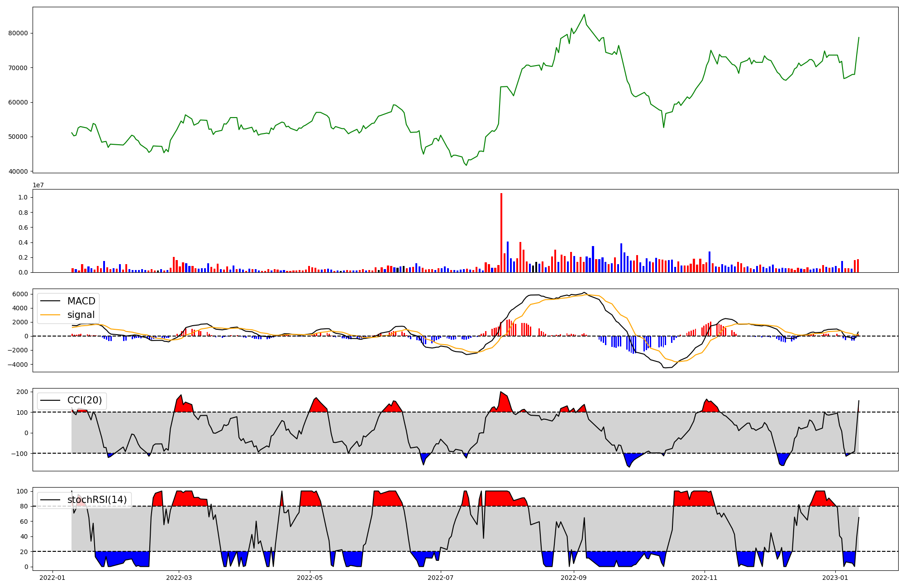Click the 2022-07 date tick label
Viewport: 905px width, 588px height.
click(x=440, y=578)
